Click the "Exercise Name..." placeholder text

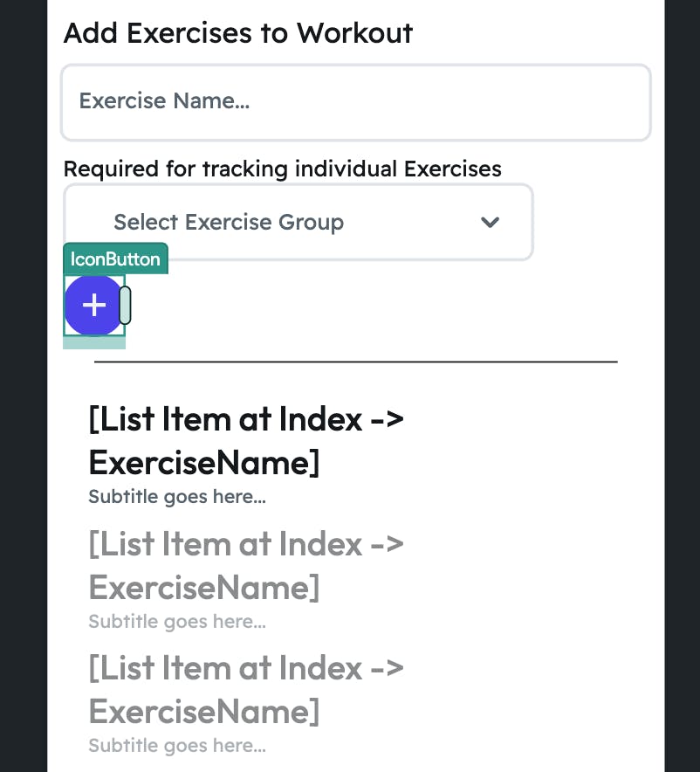pyautogui.click(x=164, y=101)
